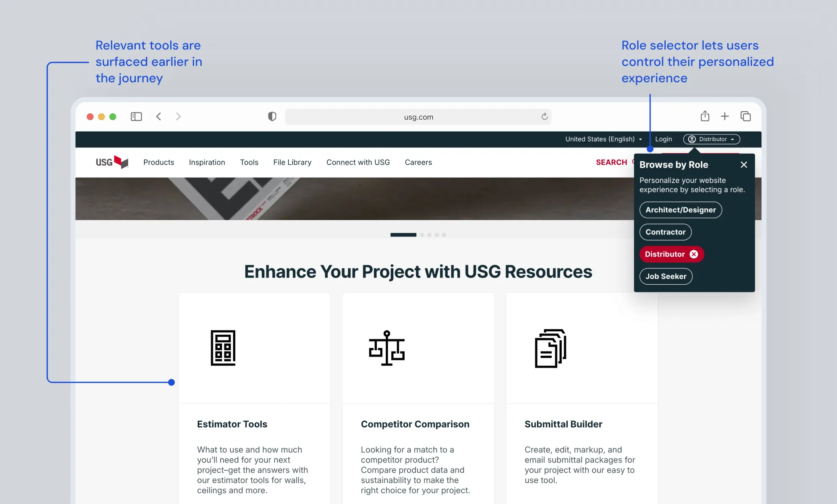Click the documents icon for Submittal Builder
837x504 pixels.
tap(550, 348)
